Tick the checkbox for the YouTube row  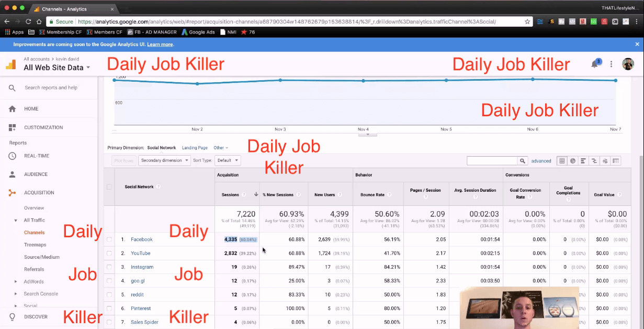(x=109, y=253)
